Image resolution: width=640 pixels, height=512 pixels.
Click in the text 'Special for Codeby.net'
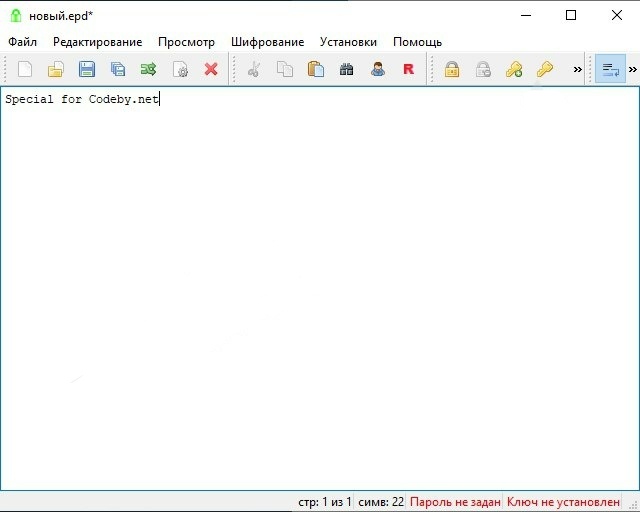pyautogui.click(x=82, y=99)
